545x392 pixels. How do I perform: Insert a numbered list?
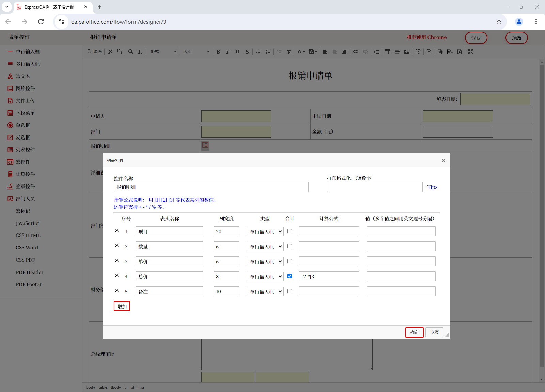(258, 52)
